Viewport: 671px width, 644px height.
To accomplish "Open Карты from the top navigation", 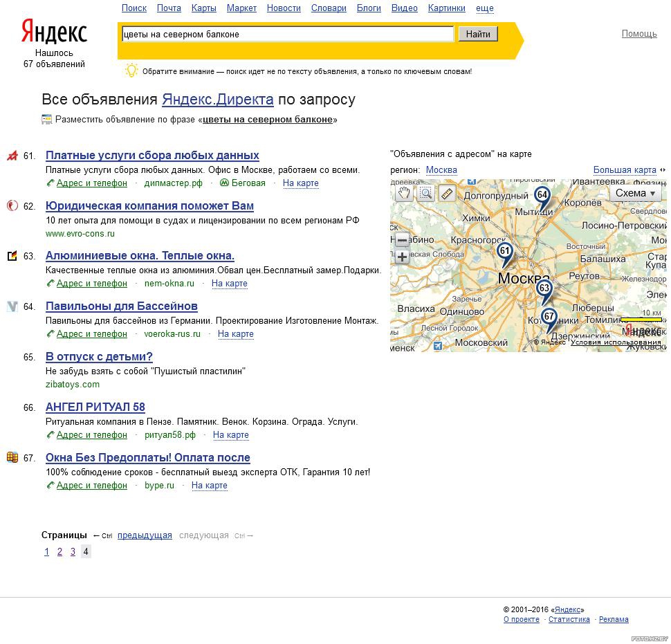I will [x=203, y=8].
